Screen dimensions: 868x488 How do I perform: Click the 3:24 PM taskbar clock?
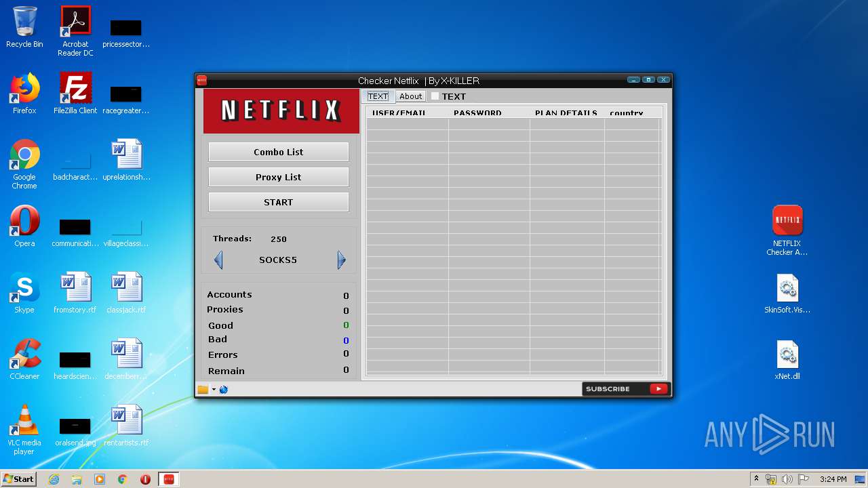[833, 479]
